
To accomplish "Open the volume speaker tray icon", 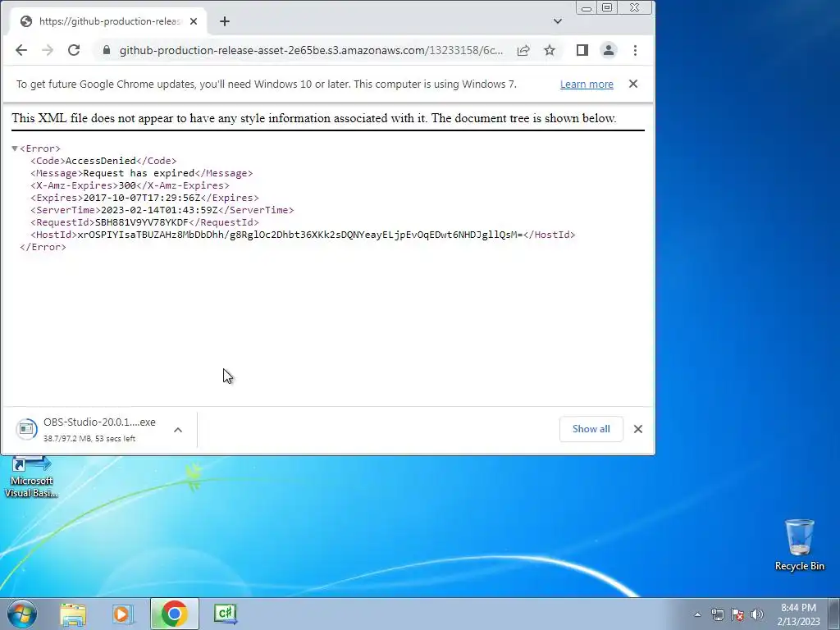I will click(x=757, y=614).
